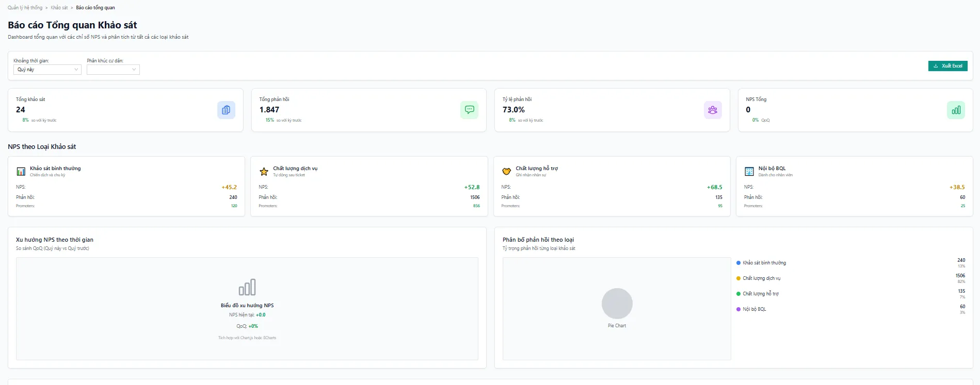The width and height of the screenshot is (980, 385).
Task: Click the Promoters count 856
Action: pyautogui.click(x=476, y=206)
